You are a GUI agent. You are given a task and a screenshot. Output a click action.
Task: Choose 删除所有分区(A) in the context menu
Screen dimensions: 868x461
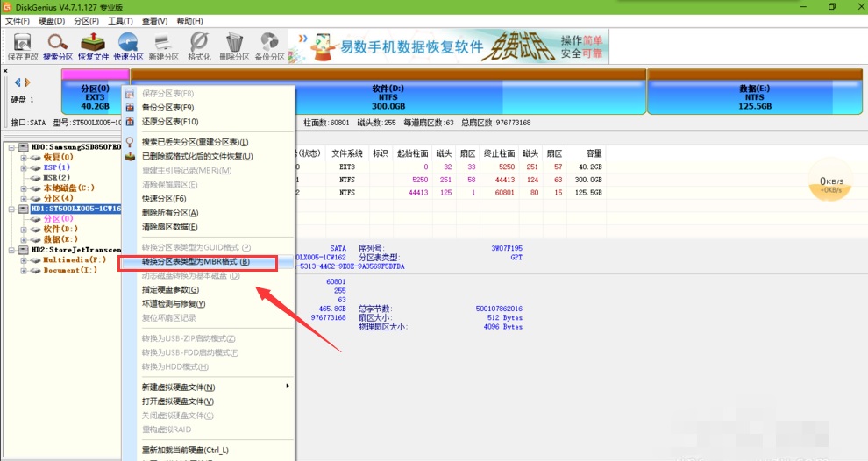point(208,213)
